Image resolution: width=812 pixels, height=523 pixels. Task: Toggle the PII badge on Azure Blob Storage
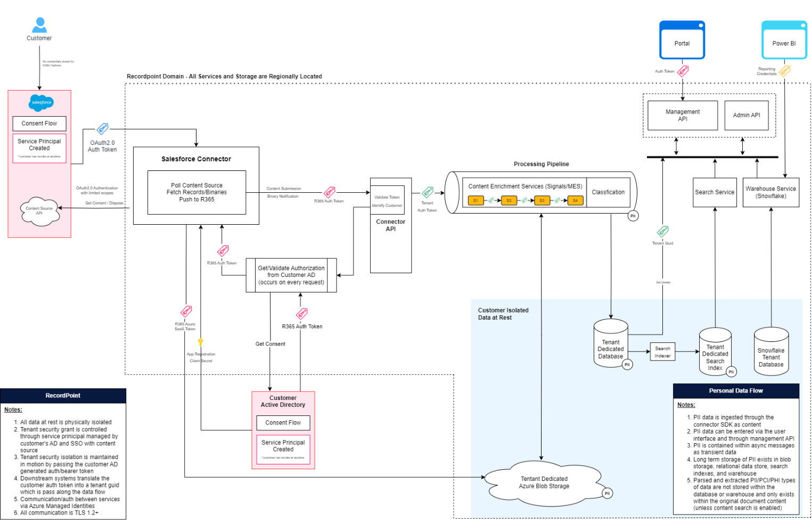point(606,493)
